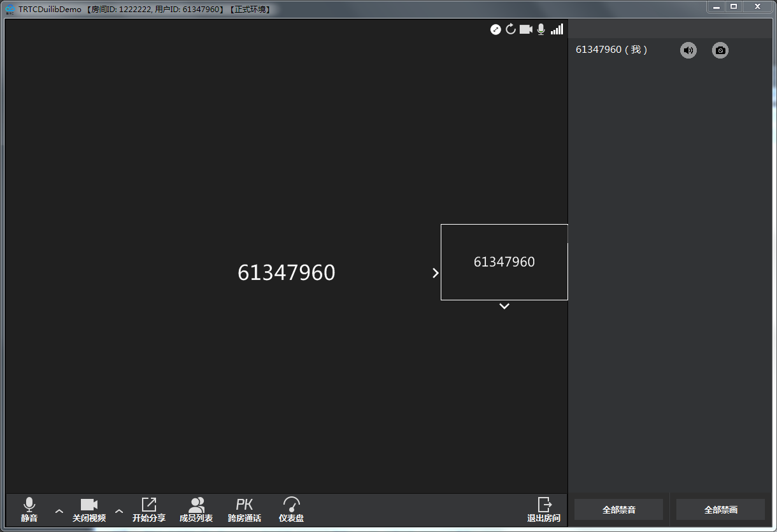Toggle the camera icon in video overlay
This screenshot has height=532, width=777.
point(526,29)
